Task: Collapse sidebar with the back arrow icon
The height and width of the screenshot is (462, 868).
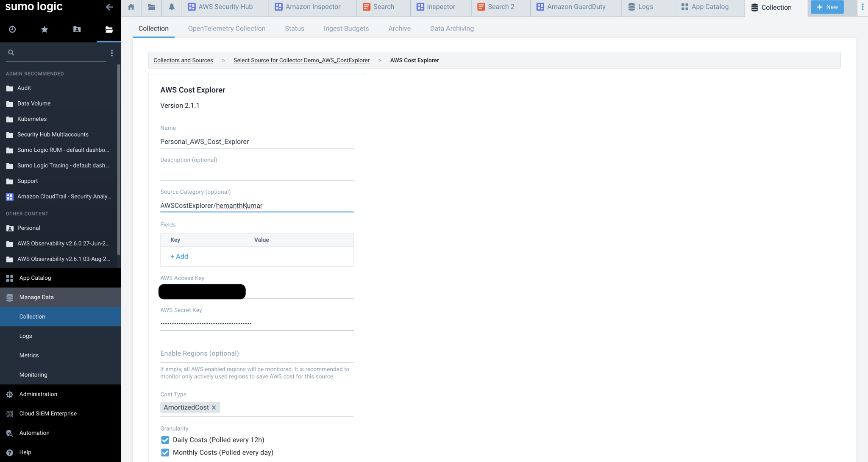Action: point(109,7)
